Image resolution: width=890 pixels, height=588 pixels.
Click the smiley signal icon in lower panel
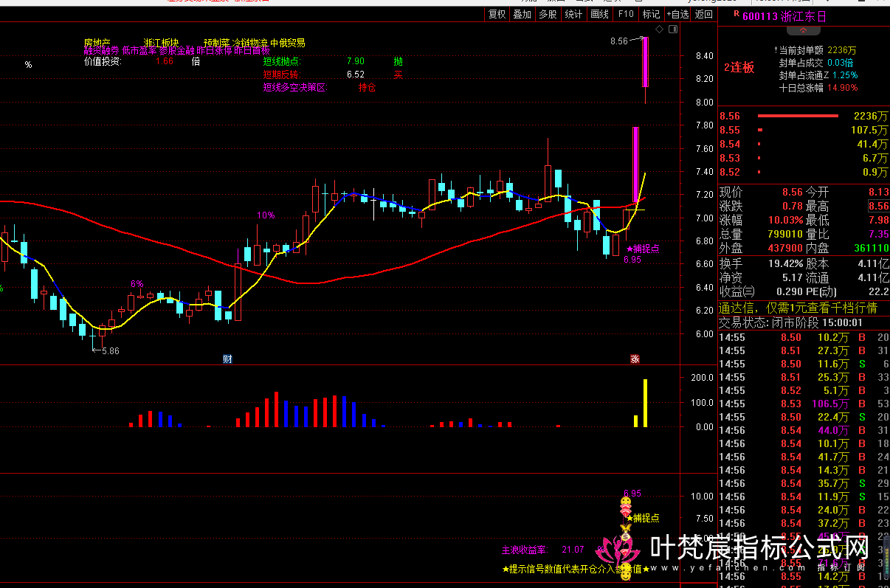(625, 502)
